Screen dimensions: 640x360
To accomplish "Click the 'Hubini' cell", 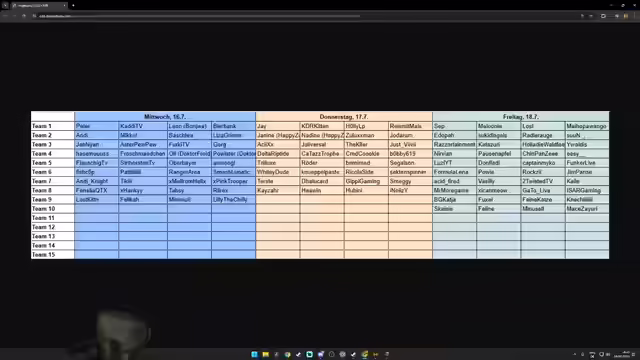I will pos(366,190).
